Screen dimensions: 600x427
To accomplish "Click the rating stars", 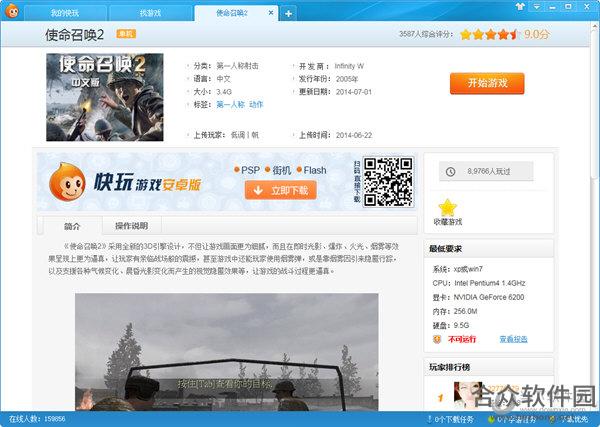I will pos(490,34).
